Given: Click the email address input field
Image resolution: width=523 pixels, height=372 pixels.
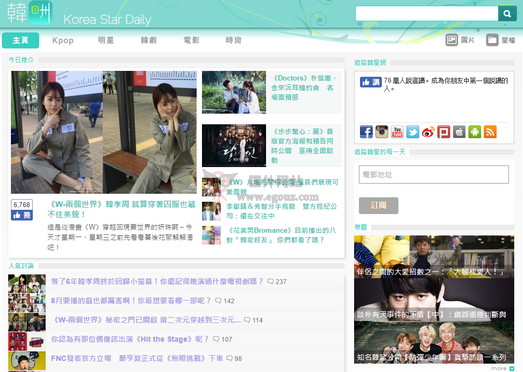Looking at the screenshot, I should tap(434, 174).
